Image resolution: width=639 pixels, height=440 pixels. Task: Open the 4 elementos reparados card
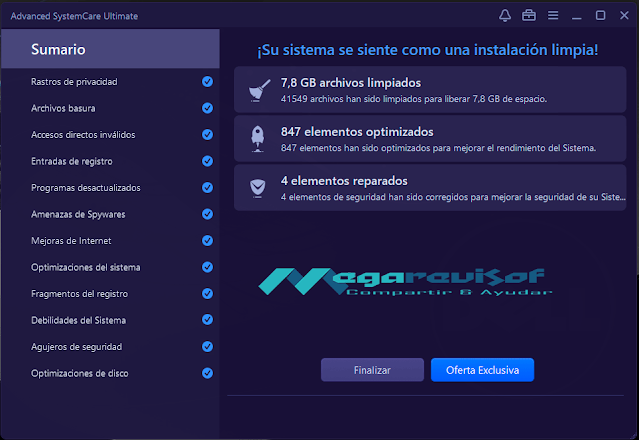430,187
